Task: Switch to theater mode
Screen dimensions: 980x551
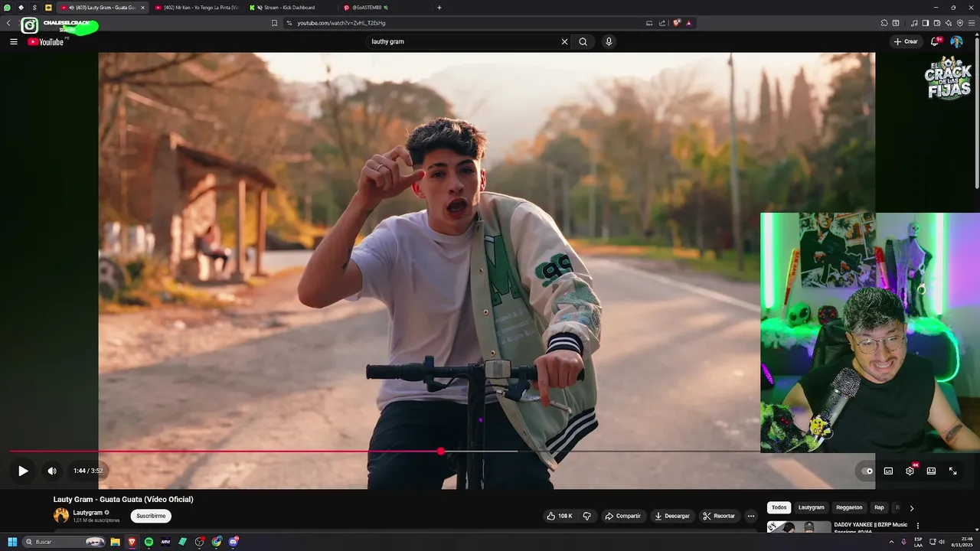Action: (x=931, y=471)
